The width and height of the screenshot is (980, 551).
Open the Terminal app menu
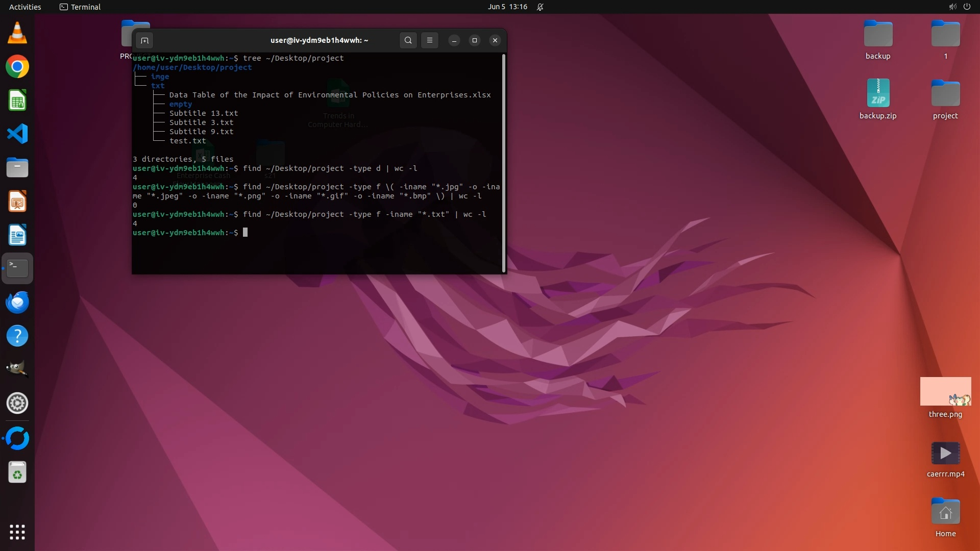click(x=80, y=7)
